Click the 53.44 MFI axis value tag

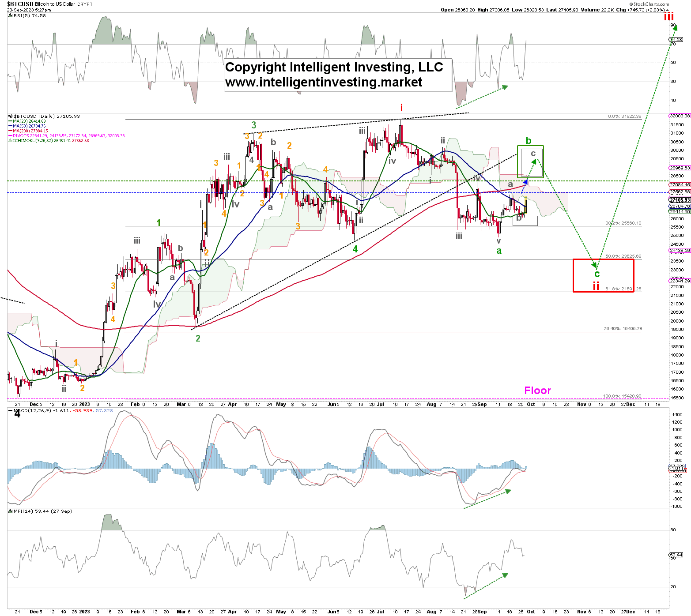click(676, 555)
